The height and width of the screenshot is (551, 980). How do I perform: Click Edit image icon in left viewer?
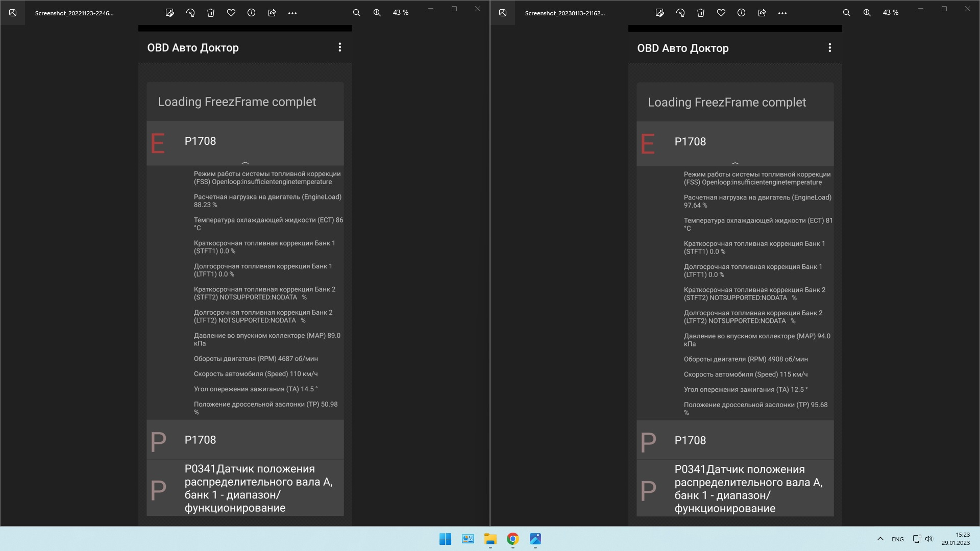pyautogui.click(x=170, y=13)
